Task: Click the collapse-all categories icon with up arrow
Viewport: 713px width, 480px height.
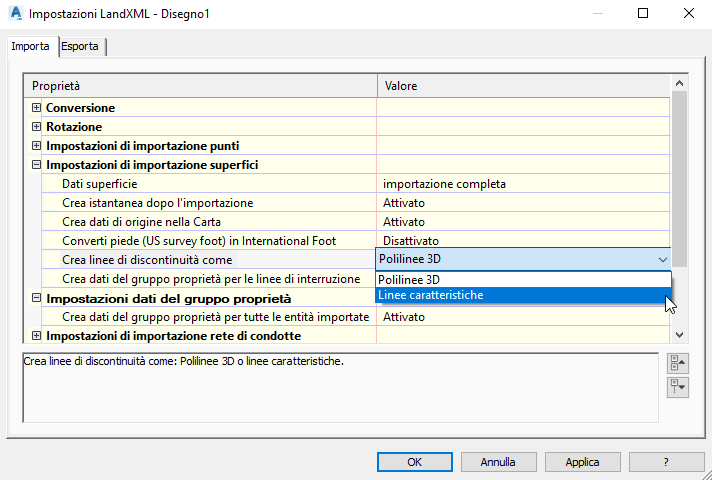Action: pyautogui.click(x=678, y=363)
